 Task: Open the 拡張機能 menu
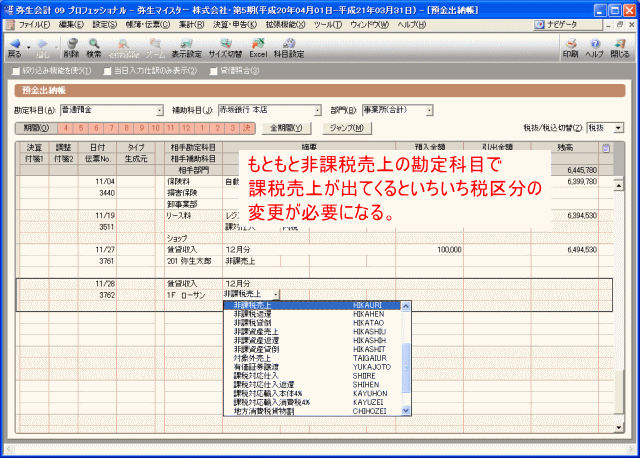pyautogui.click(x=285, y=25)
